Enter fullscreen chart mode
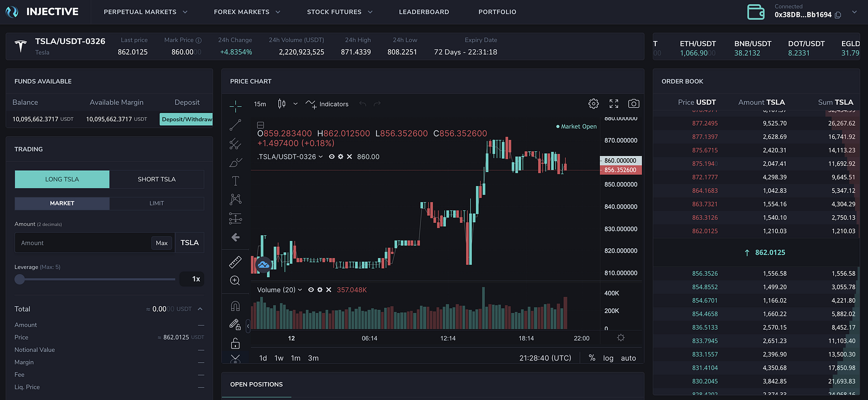 [614, 104]
